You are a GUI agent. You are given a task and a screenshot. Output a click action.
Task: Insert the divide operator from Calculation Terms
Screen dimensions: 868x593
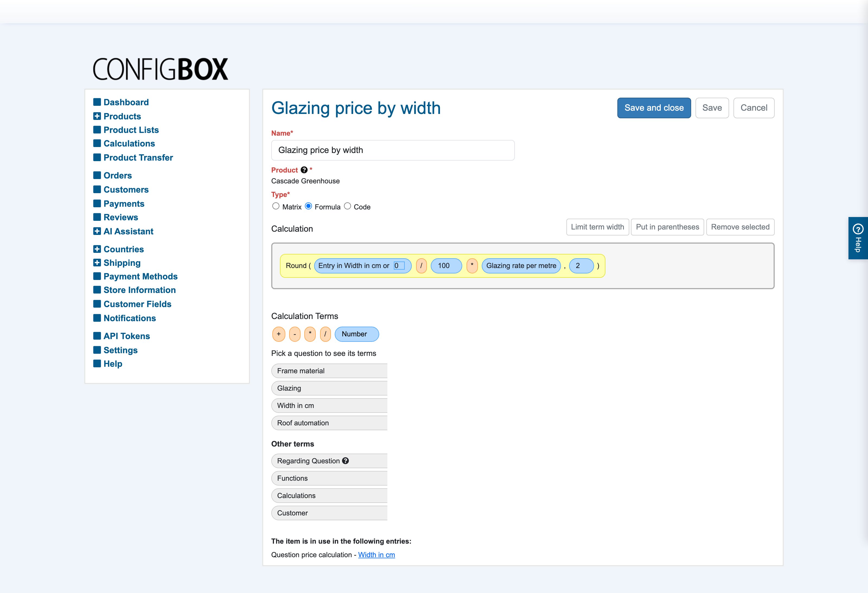(325, 334)
